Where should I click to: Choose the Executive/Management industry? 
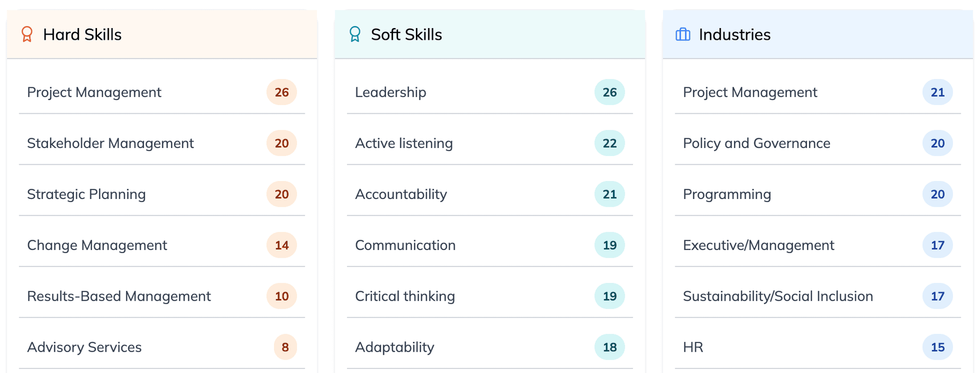click(758, 245)
